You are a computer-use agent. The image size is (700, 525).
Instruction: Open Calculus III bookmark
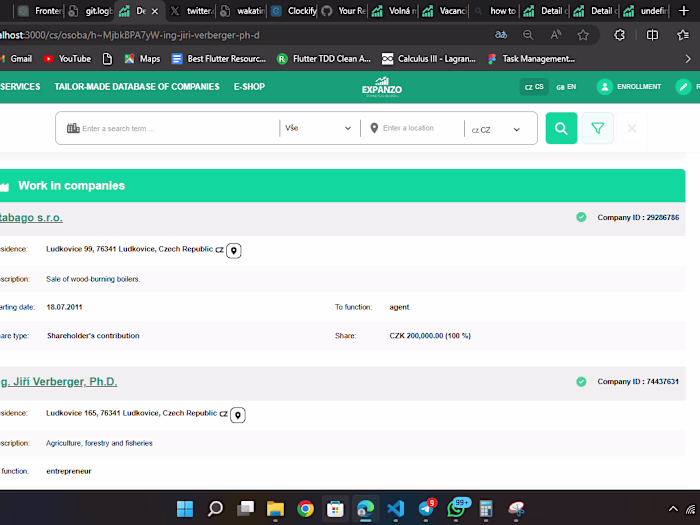[429, 59]
